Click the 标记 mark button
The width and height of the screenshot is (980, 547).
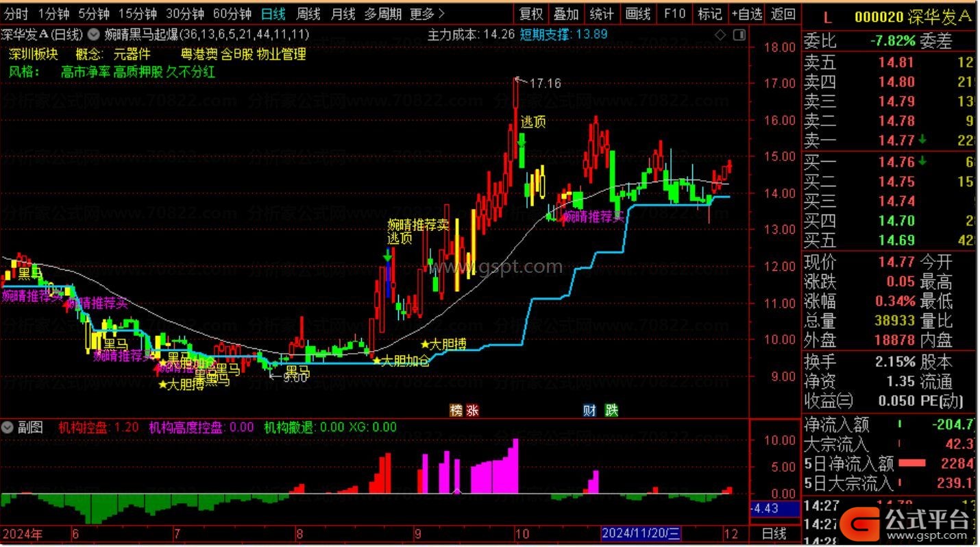coord(710,13)
